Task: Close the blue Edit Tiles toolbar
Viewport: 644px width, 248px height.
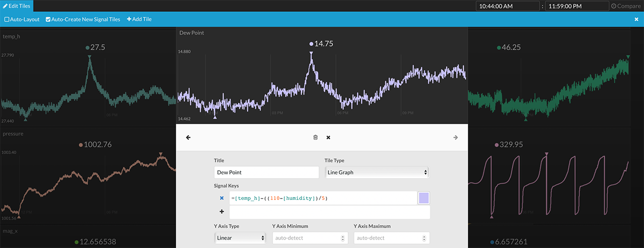Action: click(636, 19)
